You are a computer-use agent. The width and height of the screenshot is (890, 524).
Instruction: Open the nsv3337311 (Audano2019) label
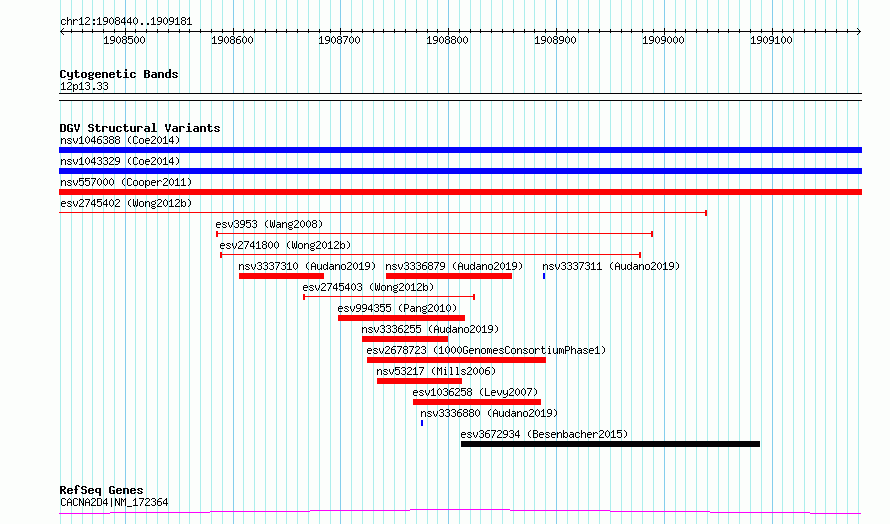pos(611,266)
